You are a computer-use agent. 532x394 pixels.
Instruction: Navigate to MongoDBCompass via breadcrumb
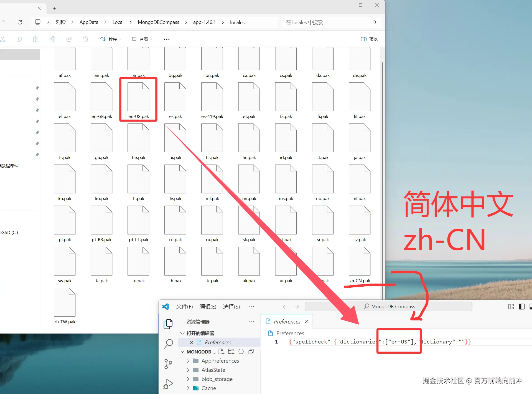[158, 22]
